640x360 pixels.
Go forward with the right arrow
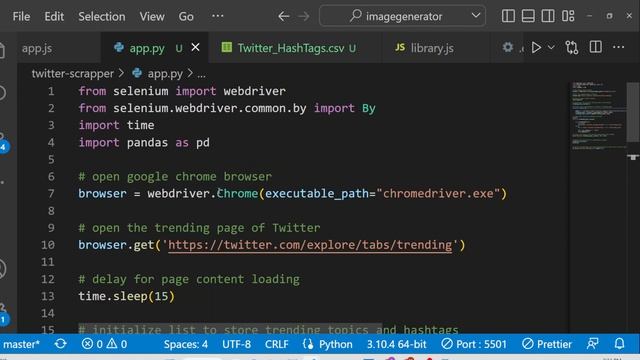[304, 16]
